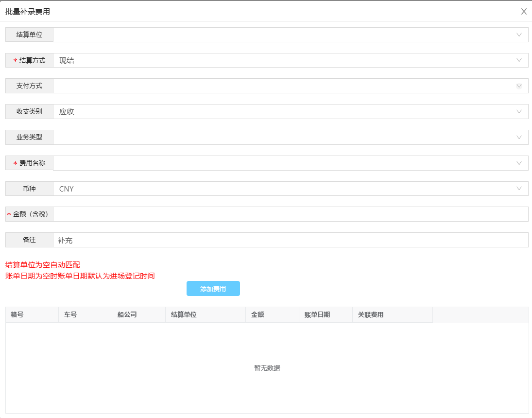Select the 账单日期 column header

317,315
